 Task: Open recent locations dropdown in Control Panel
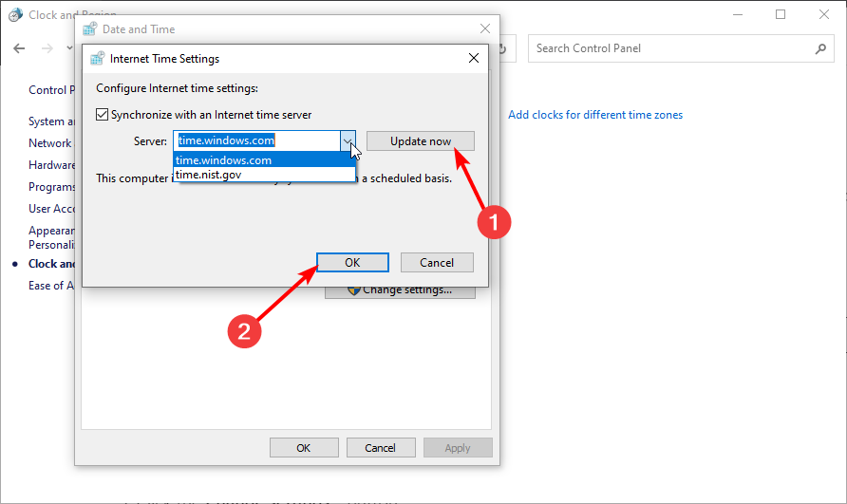(x=69, y=48)
